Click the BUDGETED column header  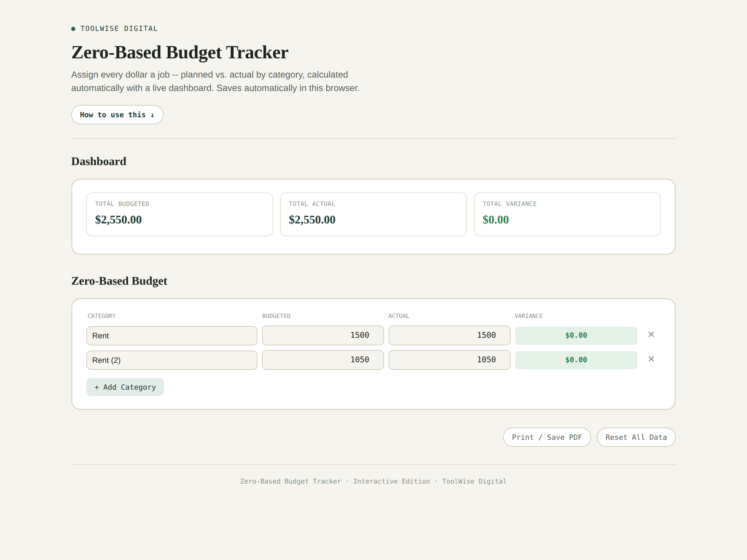pyautogui.click(x=276, y=316)
